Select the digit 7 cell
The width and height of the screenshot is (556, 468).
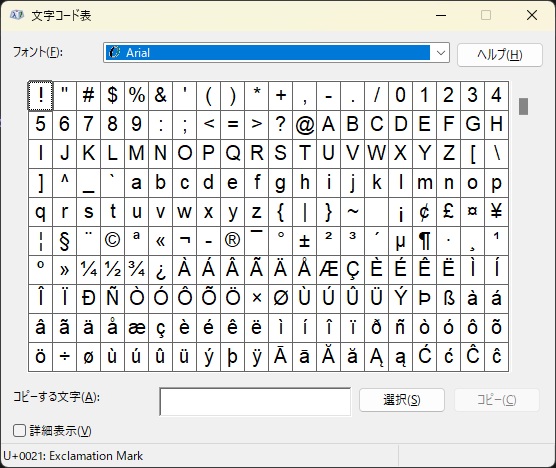point(88,125)
